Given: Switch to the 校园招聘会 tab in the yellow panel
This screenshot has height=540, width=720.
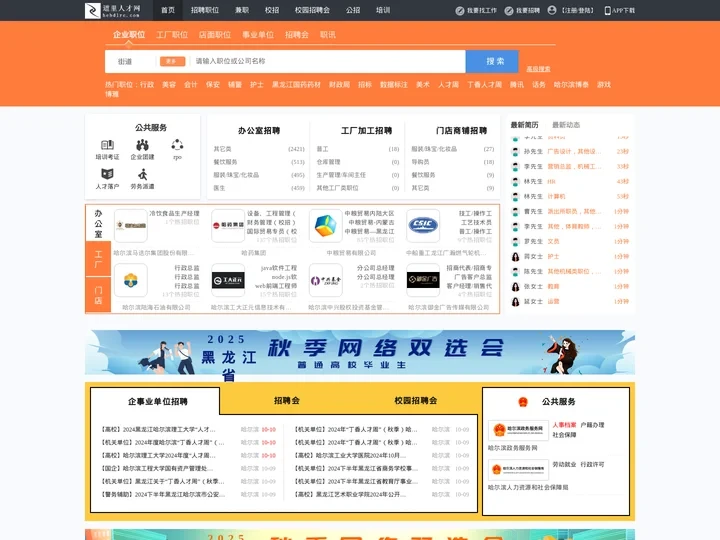Looking at the screenshot, I should [416, 401].
